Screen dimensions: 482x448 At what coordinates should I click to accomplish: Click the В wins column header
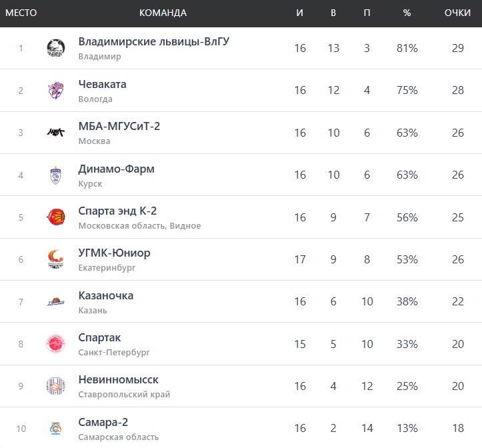click(x=333, y=13)
